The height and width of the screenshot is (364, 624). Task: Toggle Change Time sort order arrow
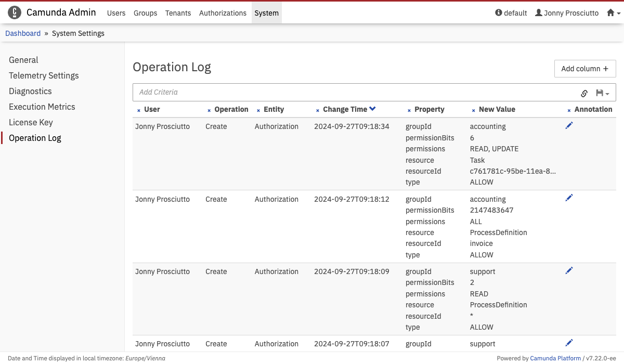[x=372, y=109]
